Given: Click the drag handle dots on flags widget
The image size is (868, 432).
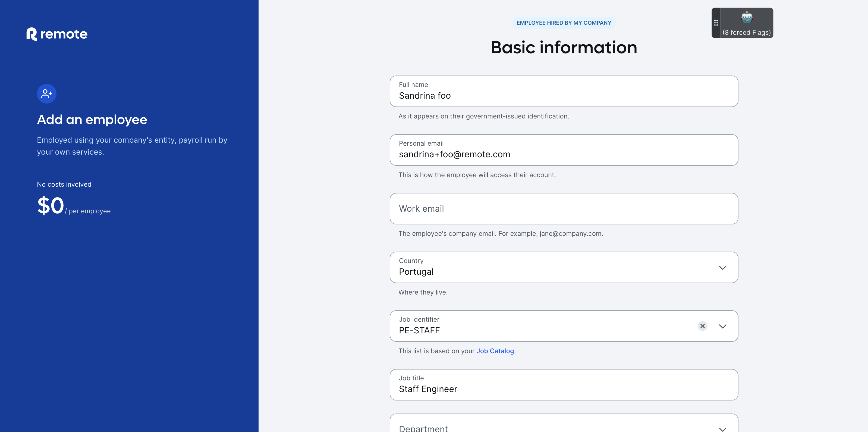Looking at the screenshot, I should point(716,23).
